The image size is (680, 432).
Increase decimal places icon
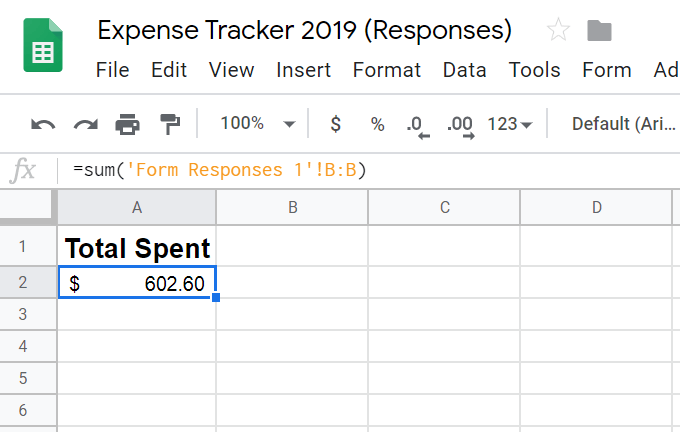click(x=460, y=125)
